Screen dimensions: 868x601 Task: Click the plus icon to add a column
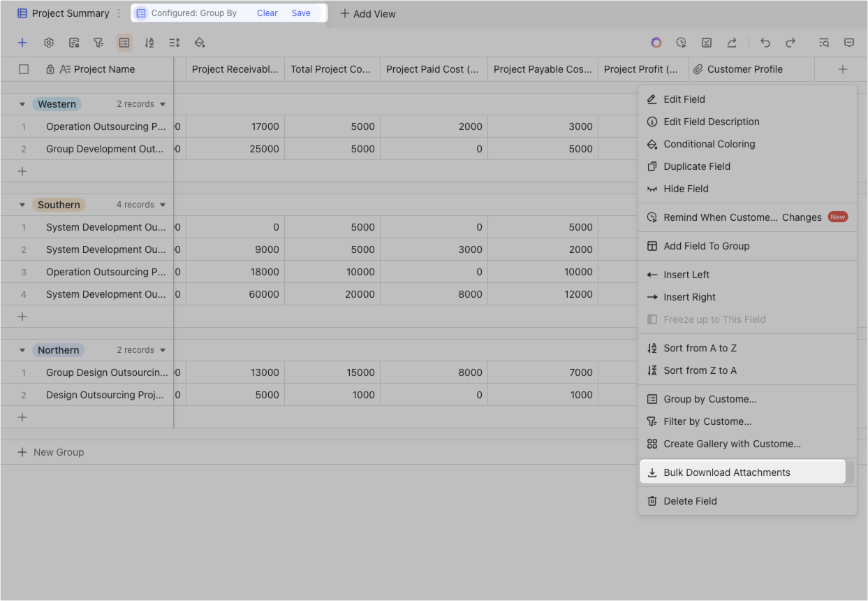843,69
